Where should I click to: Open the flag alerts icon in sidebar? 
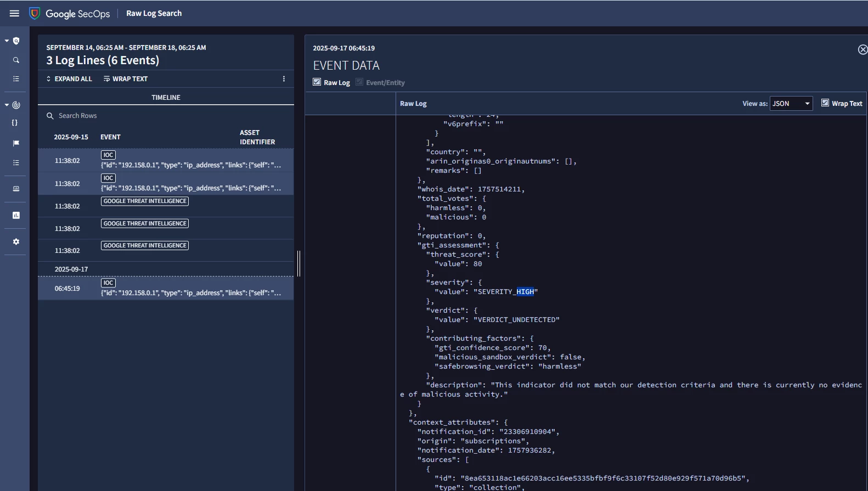point(16,143)
